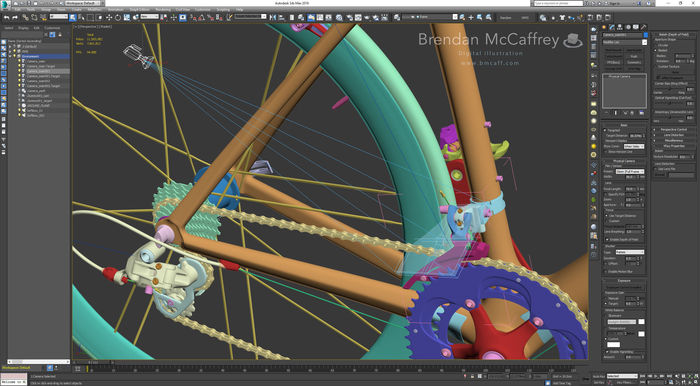The height and width of the screenshot is (386, 700).
Task: Collapse the Bokeh (Depth of Field) rollout header
Action: click(x=674, y=34)
